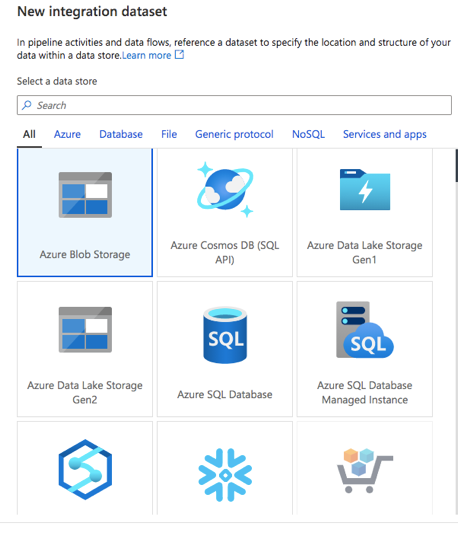Screen dimensions: 458x533
Task: Switch to the All tab
Action: tap(29, 134)
